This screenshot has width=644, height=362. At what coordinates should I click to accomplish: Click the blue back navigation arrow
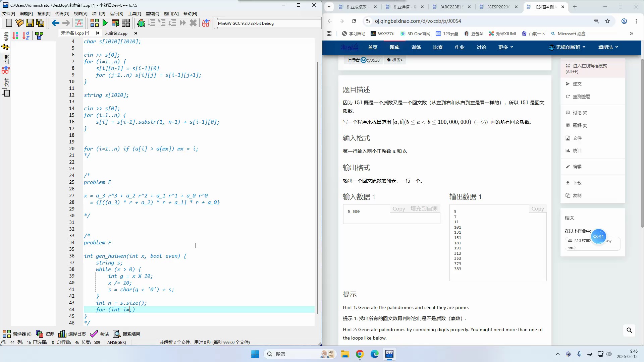click(x=55, y=23)
